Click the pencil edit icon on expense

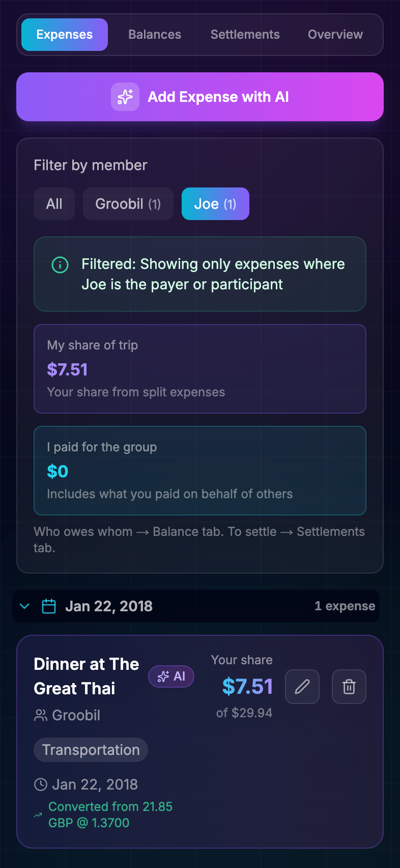[302, 687]
